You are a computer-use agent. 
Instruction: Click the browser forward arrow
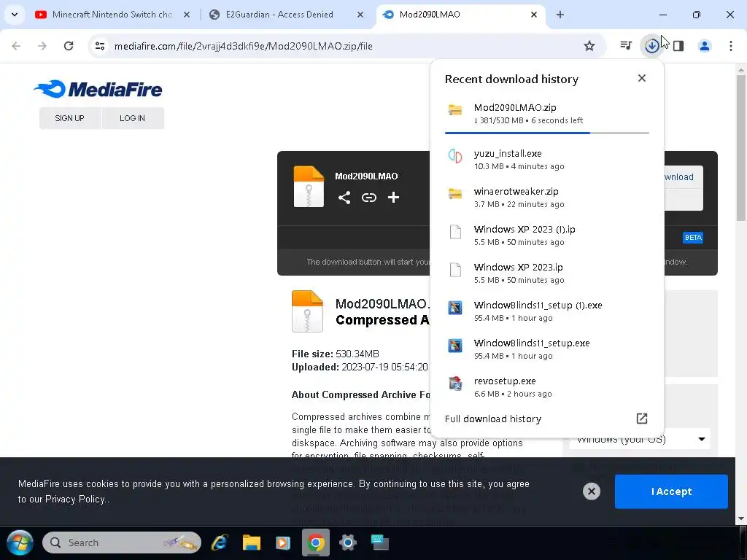(42, 46)
